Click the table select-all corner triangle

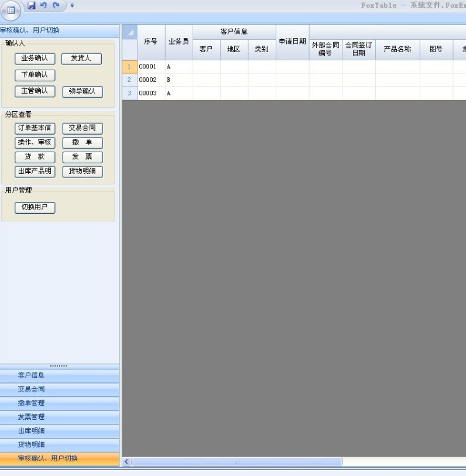click(130, 32)
